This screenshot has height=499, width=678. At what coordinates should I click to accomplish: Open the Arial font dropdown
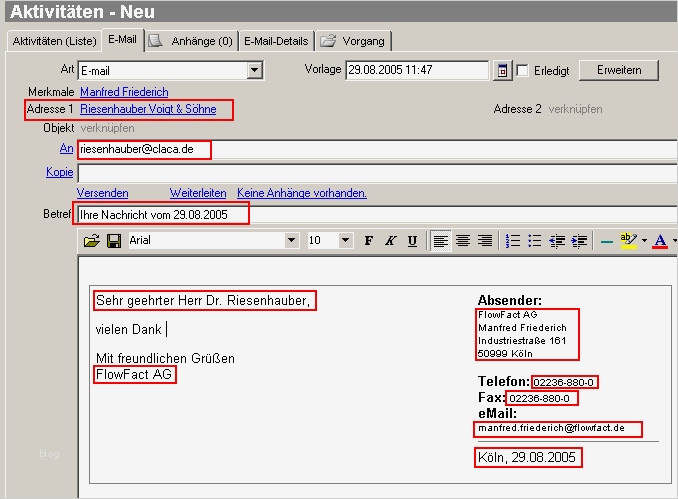[x=291, y=240]
